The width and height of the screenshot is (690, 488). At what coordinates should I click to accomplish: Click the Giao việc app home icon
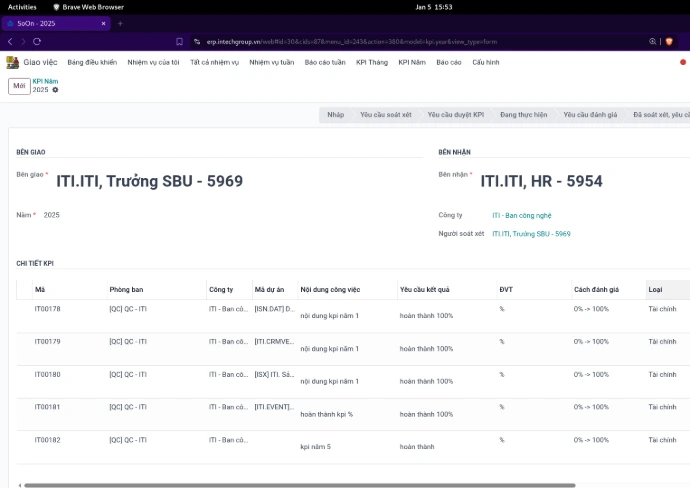[12, 62]
